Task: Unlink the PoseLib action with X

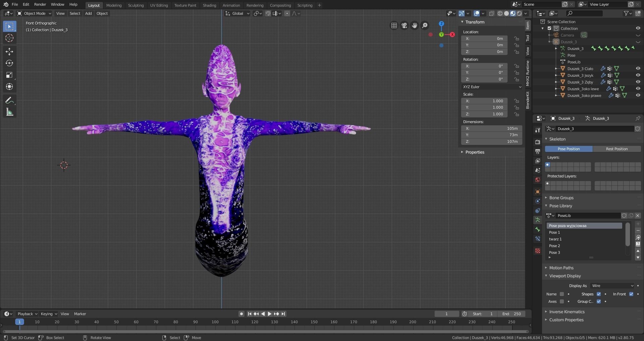Action: [x=638, y=216]
